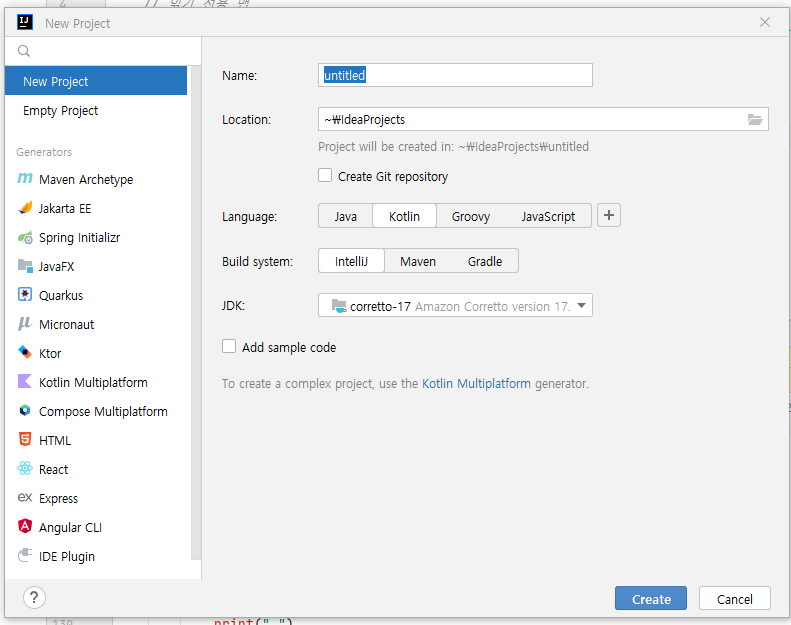Select Java as the language

(x=346, y=216)
